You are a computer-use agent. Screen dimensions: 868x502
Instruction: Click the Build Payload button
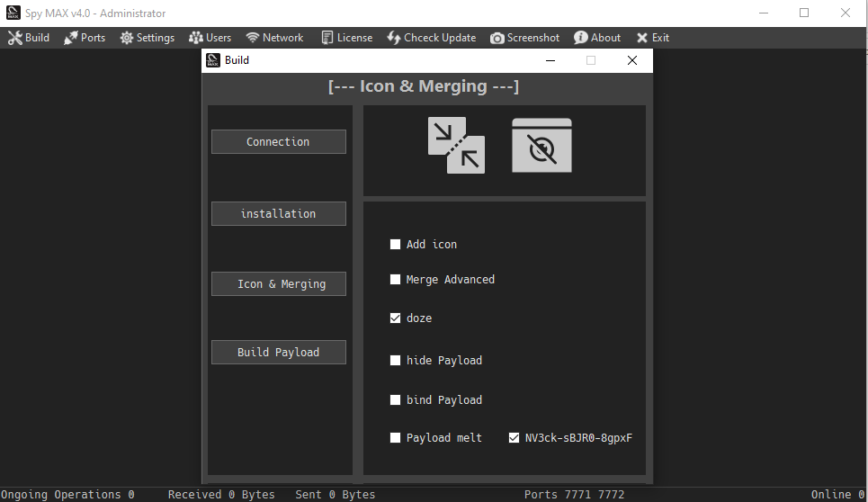point(279,353)
